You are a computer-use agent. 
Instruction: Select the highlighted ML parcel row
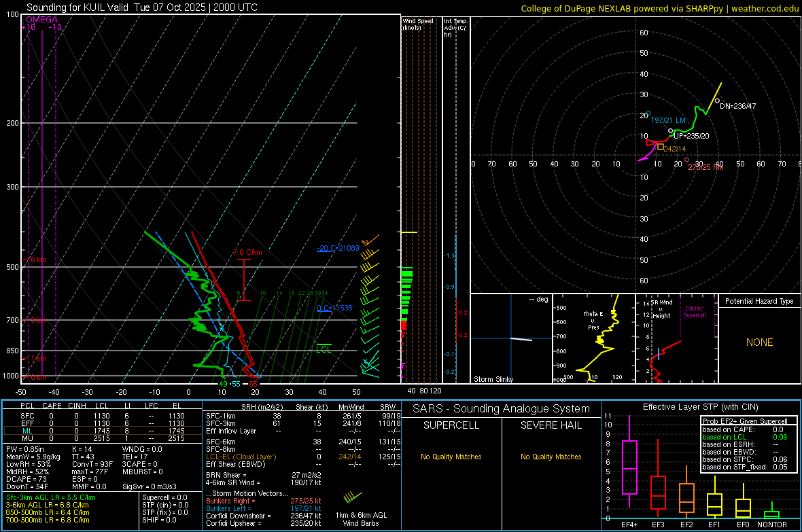pos(101,431)
